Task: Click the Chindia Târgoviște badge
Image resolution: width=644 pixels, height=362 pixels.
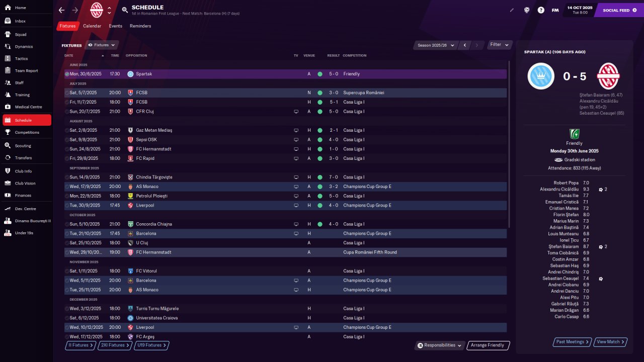Action: point(130,177)
